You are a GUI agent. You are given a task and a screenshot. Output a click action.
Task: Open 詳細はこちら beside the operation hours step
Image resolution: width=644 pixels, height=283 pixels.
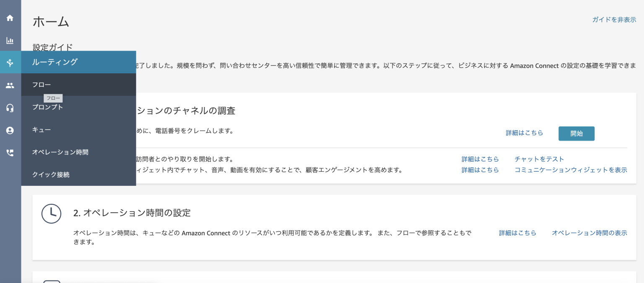point(518,233)
